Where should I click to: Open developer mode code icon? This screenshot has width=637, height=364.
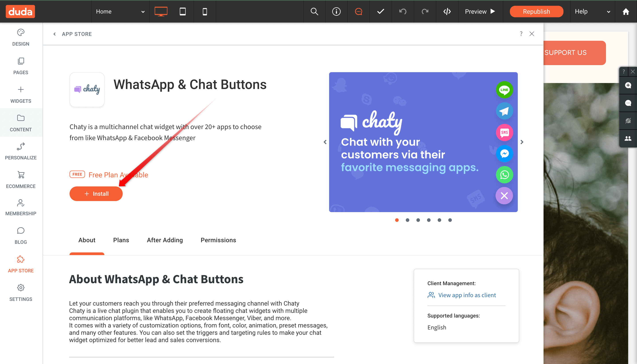447,12
